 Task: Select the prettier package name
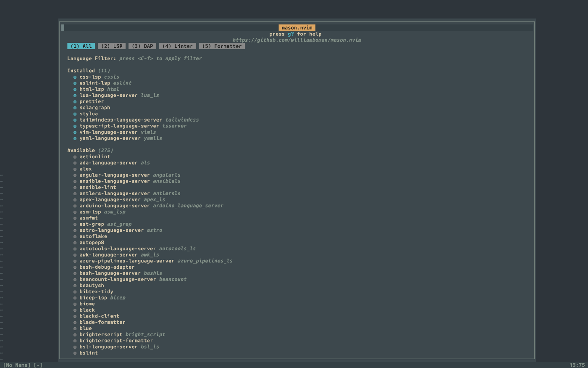[92, 101]
